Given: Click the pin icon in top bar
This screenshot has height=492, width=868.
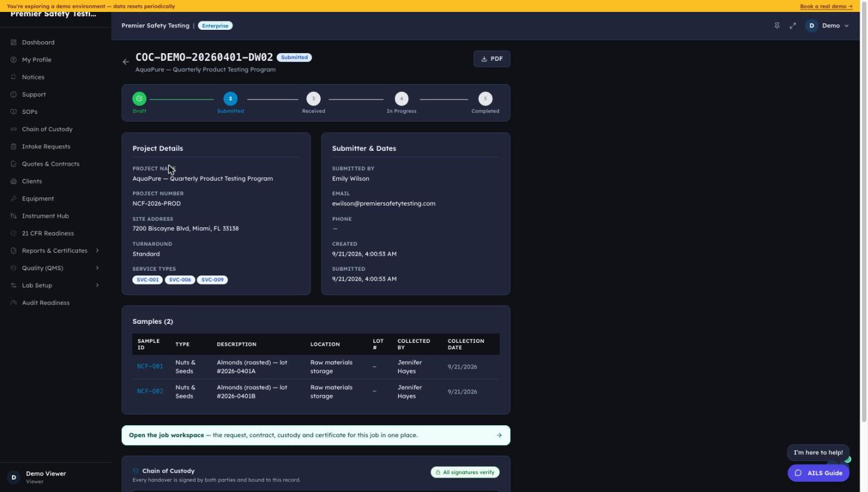Looking at the screenshot, I should 777,26.
